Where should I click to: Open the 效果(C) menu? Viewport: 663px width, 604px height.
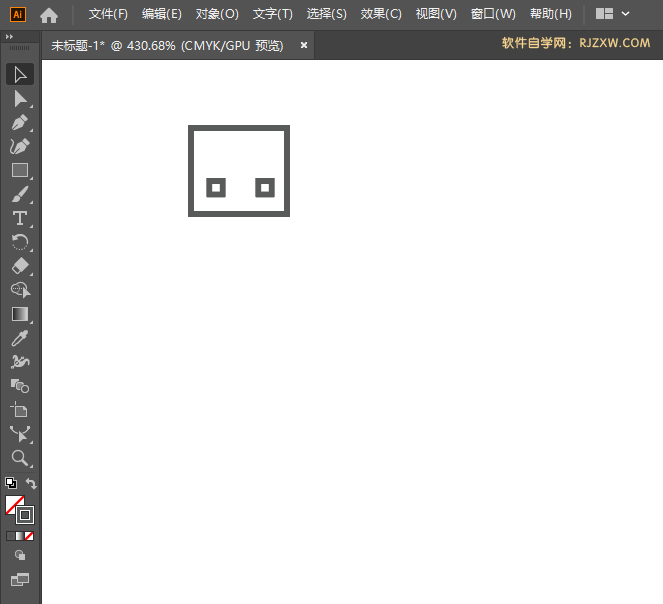381,14
